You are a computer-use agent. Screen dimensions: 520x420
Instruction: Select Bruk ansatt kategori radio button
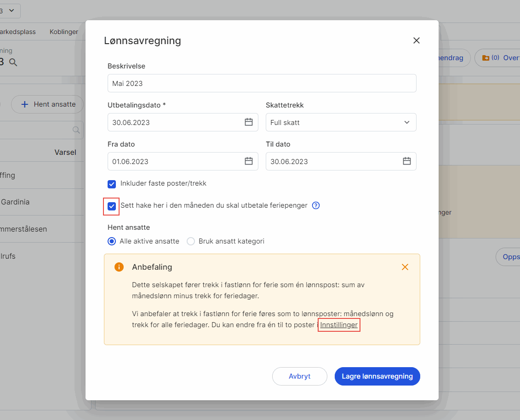[191, 241]
